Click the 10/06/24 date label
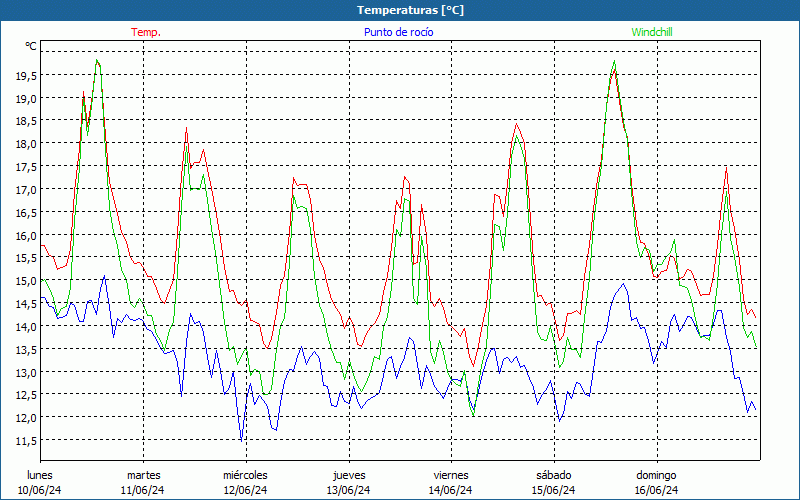The width and height of the screenshot is (800, 500). 40,490
